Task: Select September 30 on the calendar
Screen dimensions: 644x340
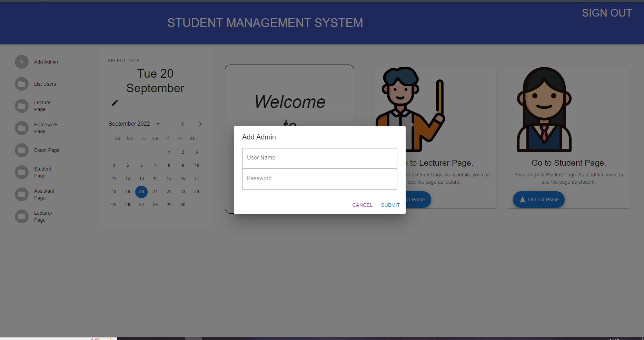Action: coord(183,204)
